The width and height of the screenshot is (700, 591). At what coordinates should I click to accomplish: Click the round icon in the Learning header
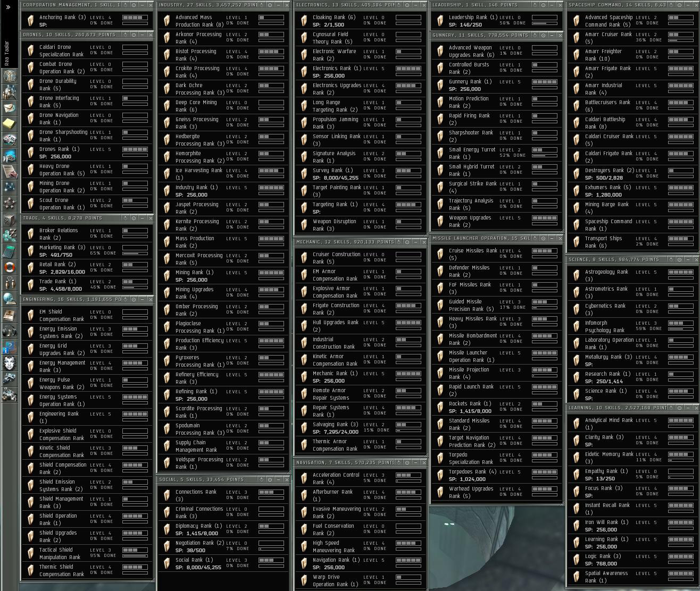point(680,408)
